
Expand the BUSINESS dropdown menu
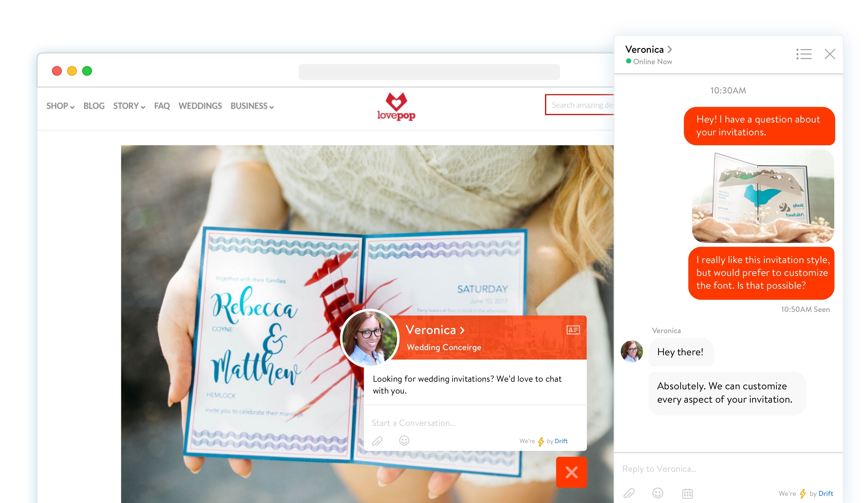click(x=252, y=106)
